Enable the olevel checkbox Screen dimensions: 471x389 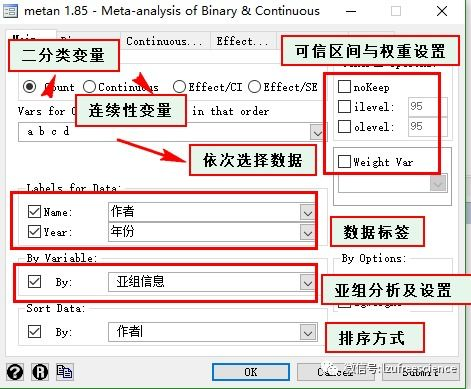tap(344, 126)
